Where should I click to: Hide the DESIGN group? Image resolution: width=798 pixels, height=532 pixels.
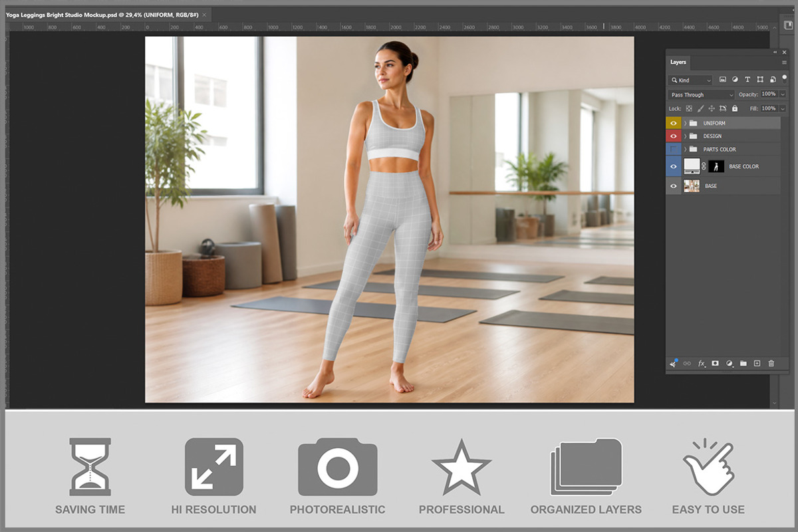pos(674,136)
